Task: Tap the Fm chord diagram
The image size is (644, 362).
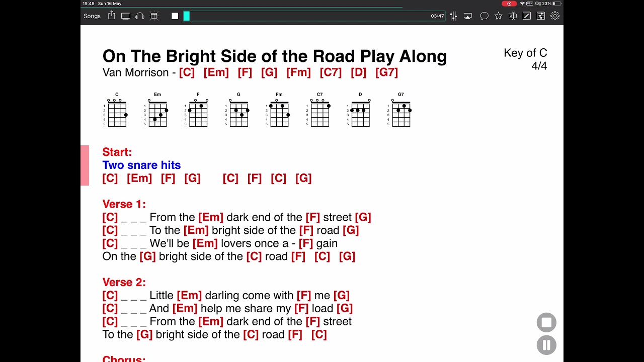Action: click(279, 110)
